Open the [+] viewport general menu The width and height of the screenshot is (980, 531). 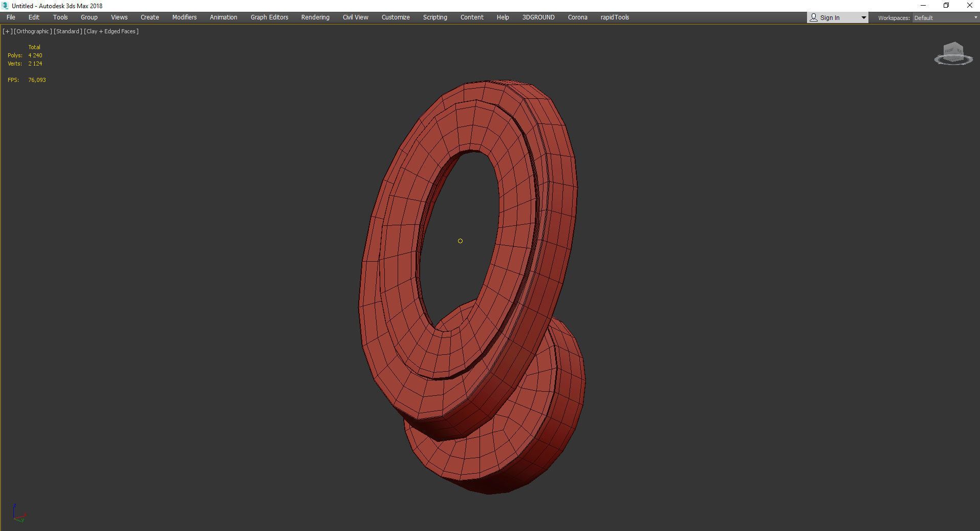[7, 31]
